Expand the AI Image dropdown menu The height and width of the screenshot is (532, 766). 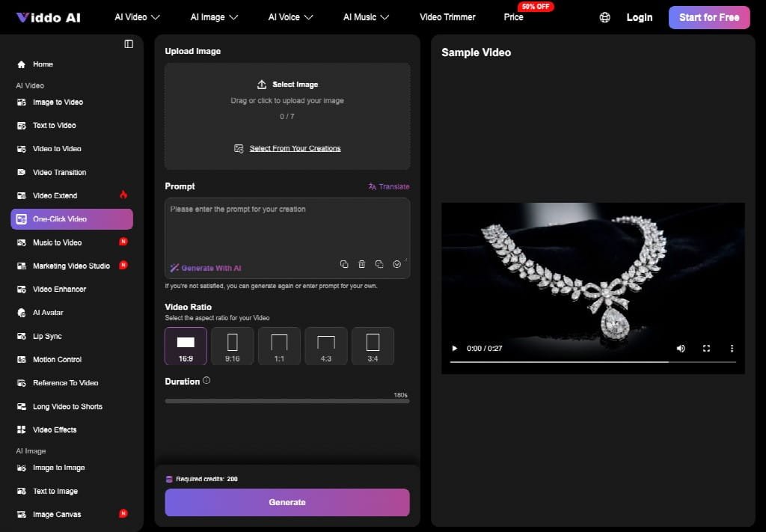(x=214, y=17)
